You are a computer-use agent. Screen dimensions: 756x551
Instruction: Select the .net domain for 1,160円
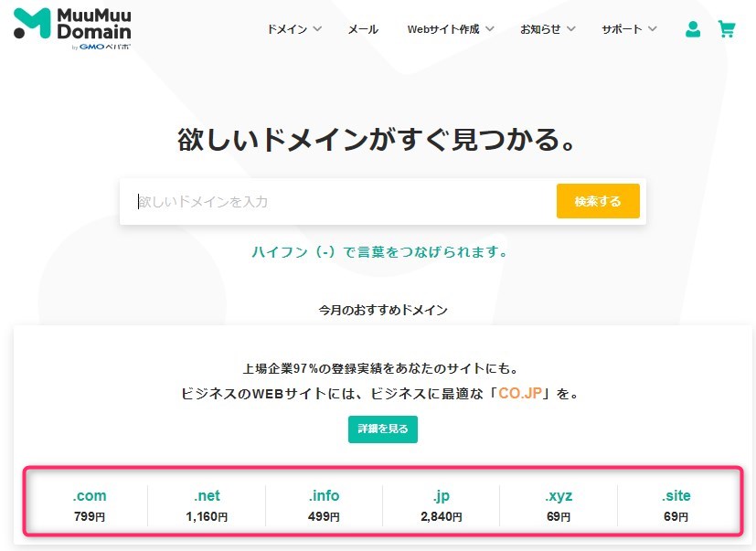tap(206, 503)
